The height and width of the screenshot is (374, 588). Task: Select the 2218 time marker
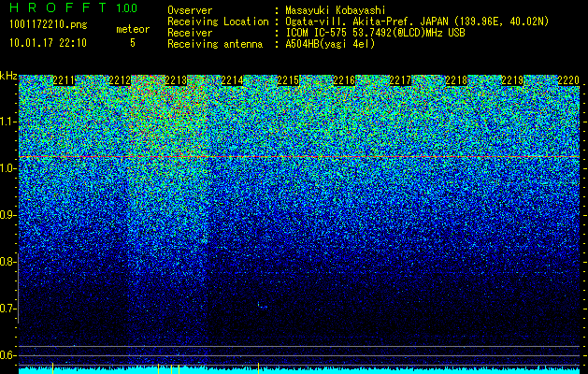coord(456,80)
